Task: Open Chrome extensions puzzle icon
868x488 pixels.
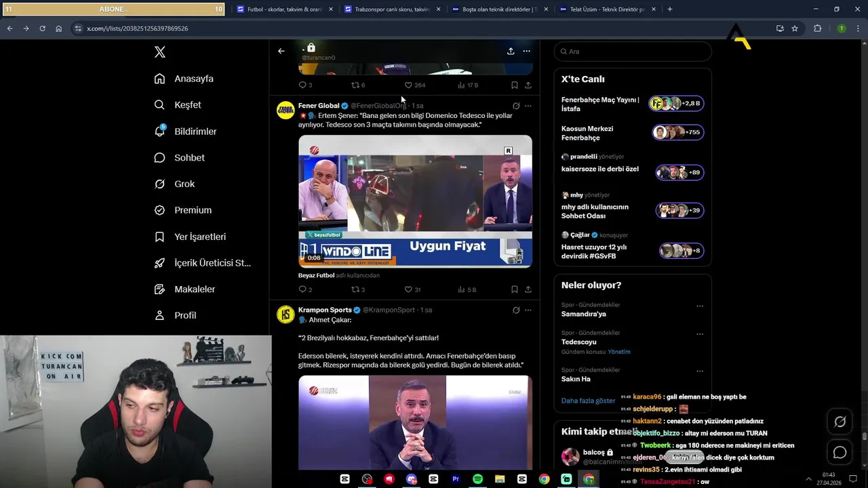Action: point(817,28)
